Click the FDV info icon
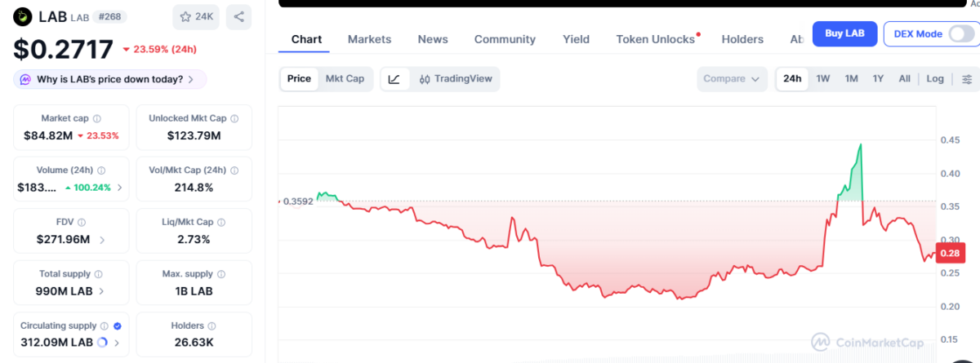 point(82,222)
